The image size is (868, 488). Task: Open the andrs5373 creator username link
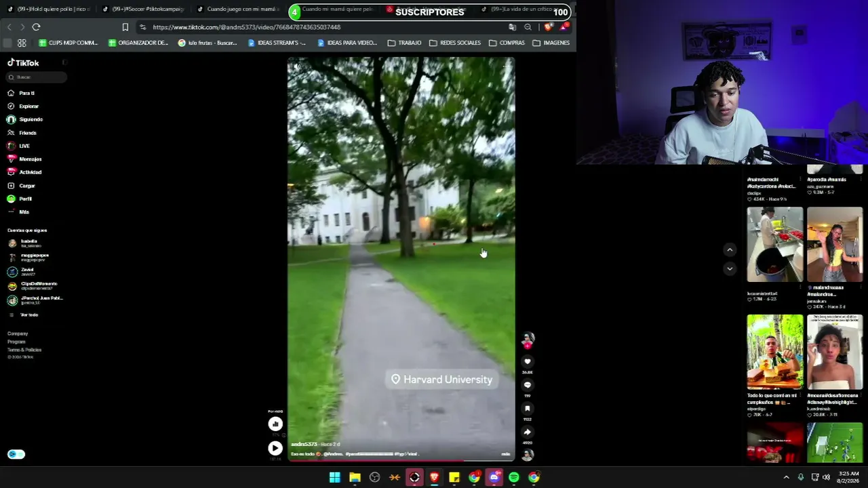304,444
